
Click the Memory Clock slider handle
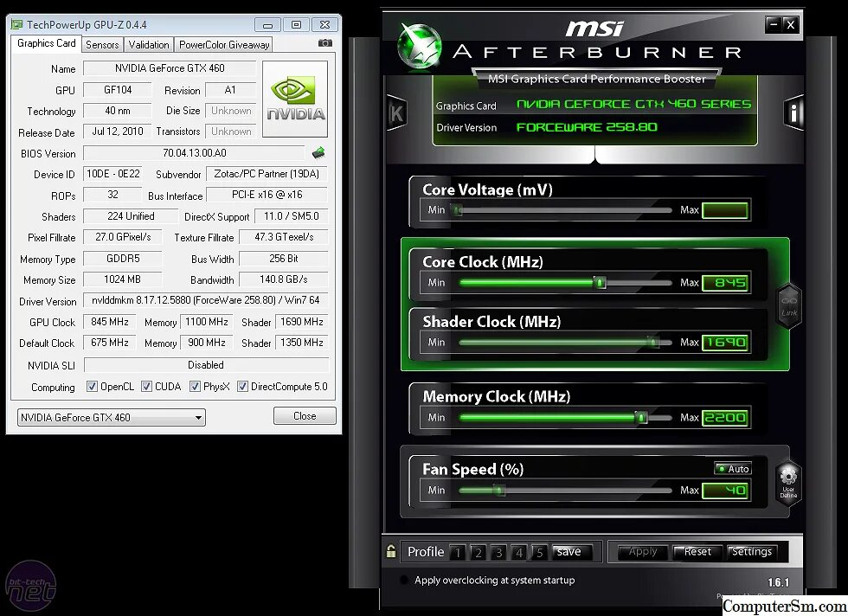641,417
